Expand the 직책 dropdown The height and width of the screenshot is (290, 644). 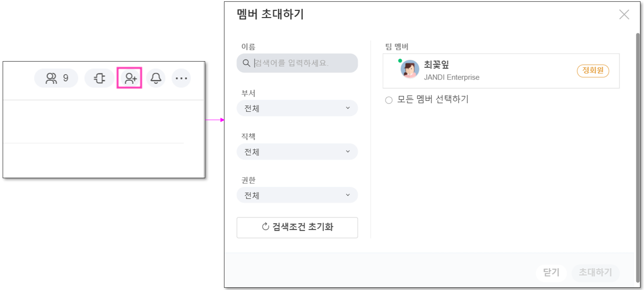tap(297, 152)
